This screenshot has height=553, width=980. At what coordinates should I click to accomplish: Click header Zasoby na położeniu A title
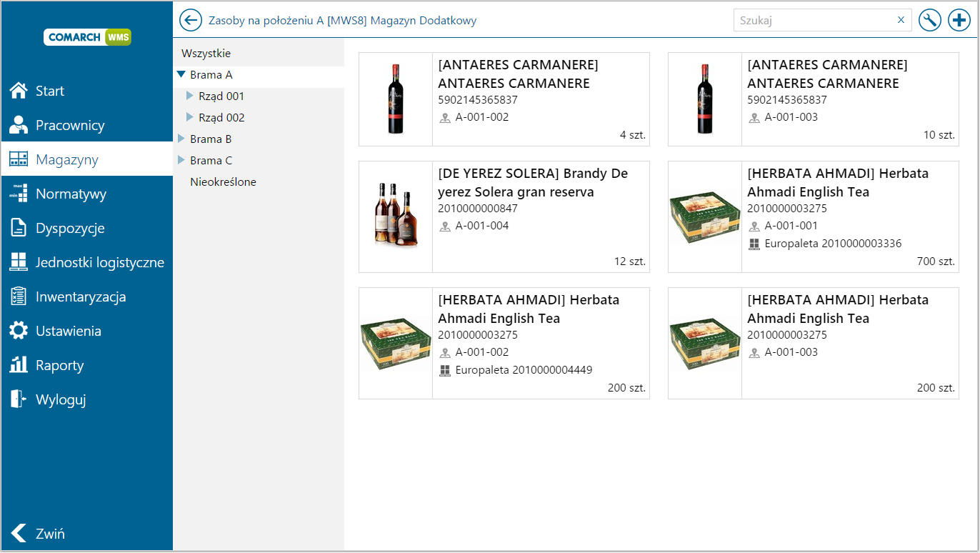click(x=342, y=20)
